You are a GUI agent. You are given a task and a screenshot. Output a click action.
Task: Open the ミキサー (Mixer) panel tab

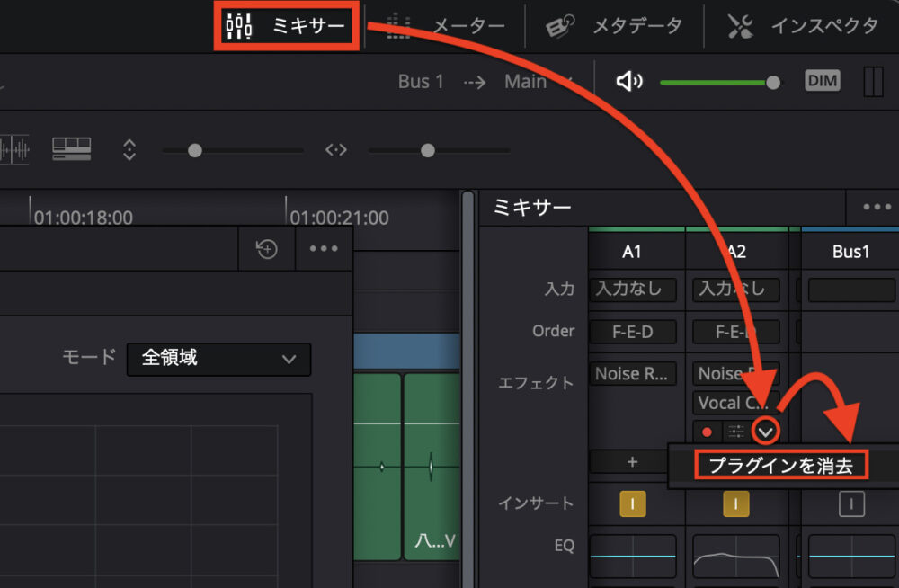286,26
